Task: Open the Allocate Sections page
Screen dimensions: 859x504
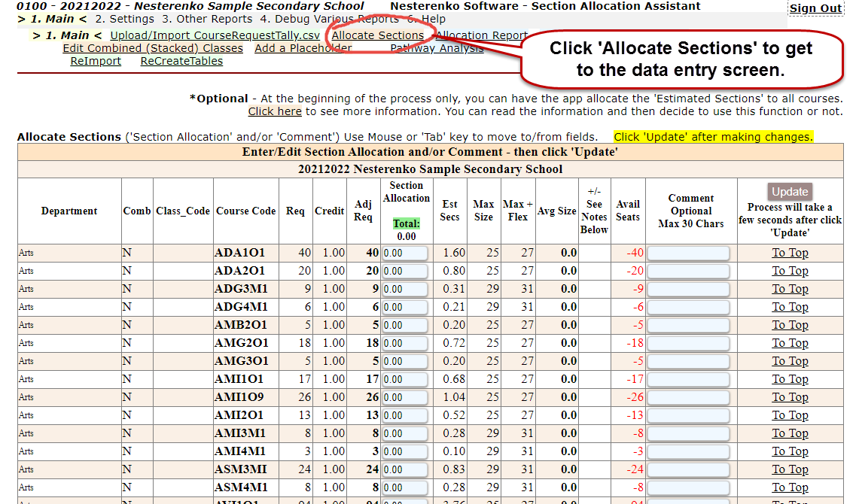Action: click(x=377, y=35)
